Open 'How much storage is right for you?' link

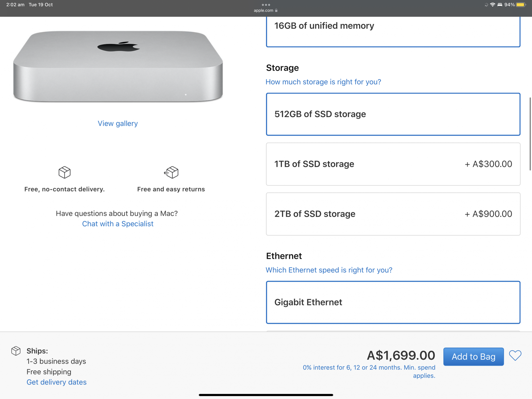coord(323,82)
